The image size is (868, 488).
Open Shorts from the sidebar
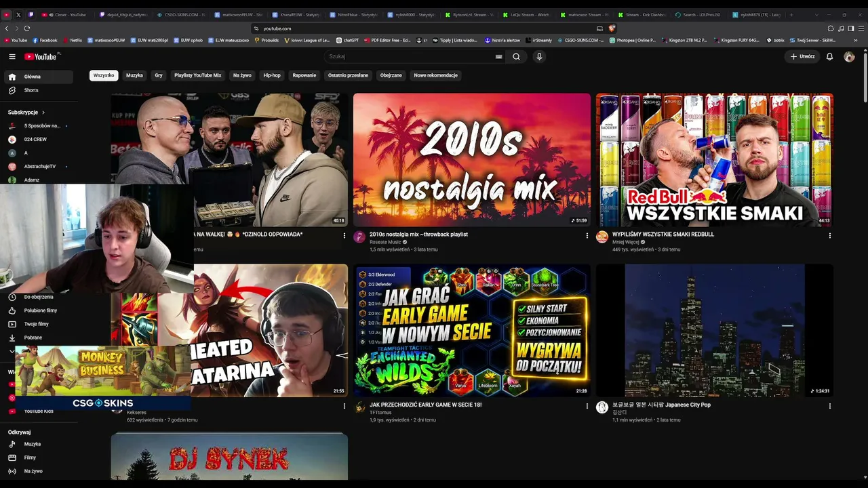click(39, 90)
